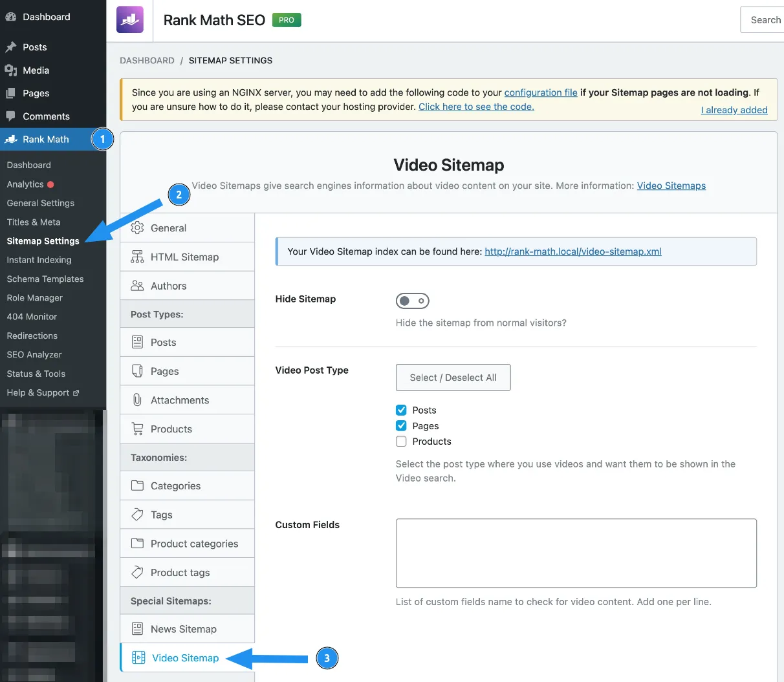Click the Categories folder icon

[137, 485]
